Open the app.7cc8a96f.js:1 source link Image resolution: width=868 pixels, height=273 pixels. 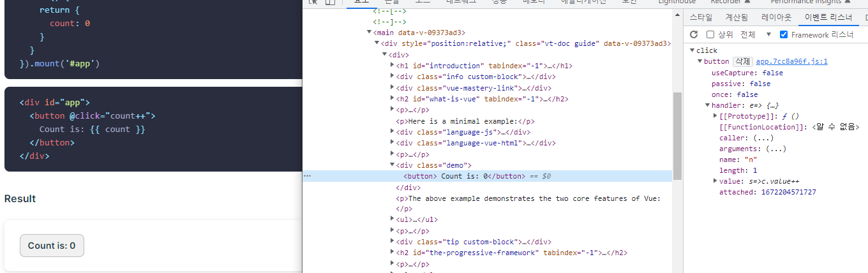[x=791, y=61]
